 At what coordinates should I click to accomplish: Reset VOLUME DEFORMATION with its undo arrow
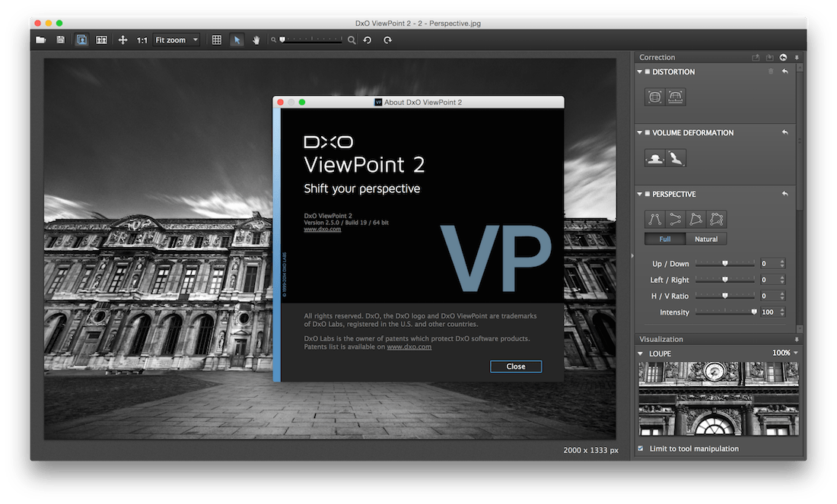coord(784,132)
